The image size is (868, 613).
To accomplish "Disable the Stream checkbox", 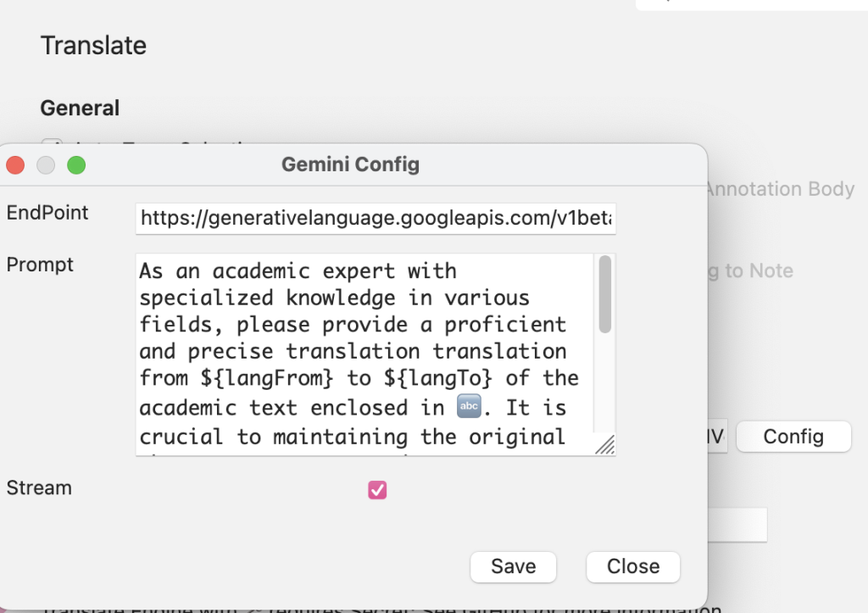I will coord(377,490).
